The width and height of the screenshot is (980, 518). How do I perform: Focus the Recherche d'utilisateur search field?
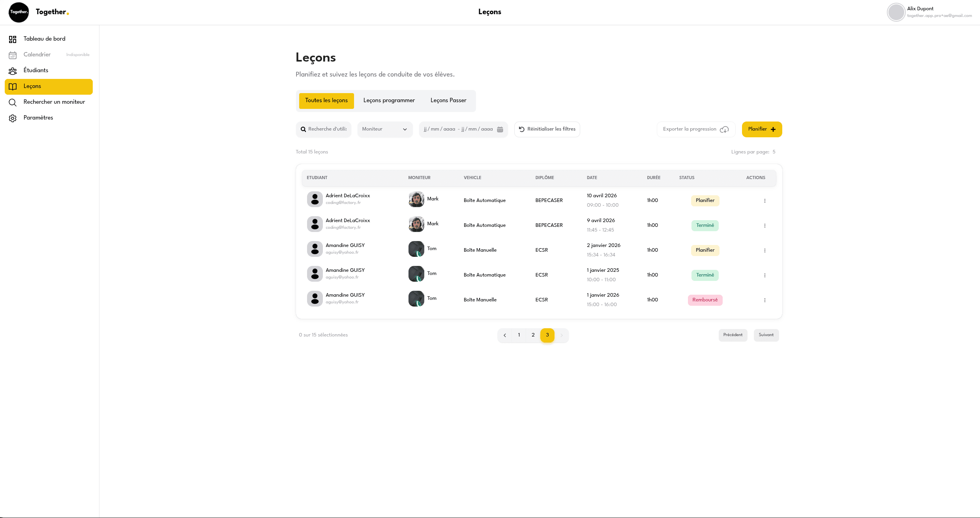point(324,129)
